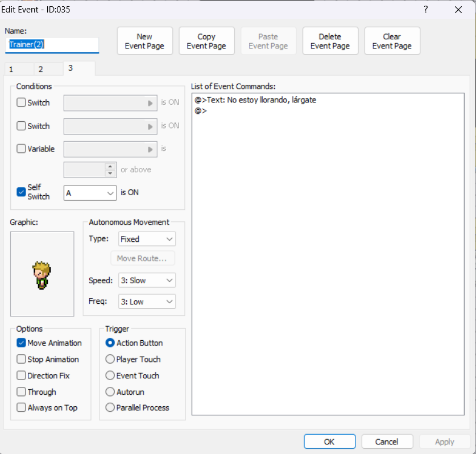Select the Player Touch trigger
Screen dimensions: 476x454
point(110,360)
